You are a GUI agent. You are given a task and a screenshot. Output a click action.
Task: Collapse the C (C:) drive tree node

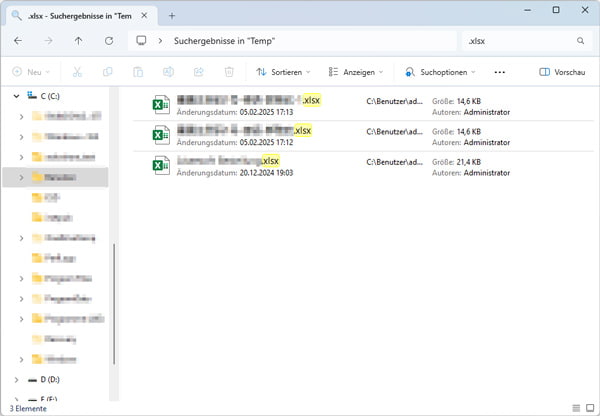pos(19,96)
